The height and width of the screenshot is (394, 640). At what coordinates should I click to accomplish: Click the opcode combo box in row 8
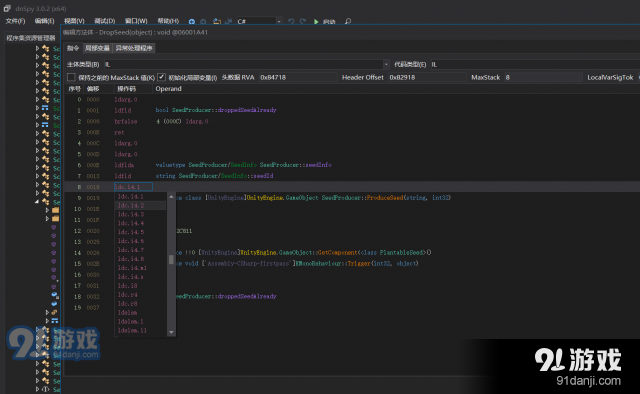[x=133, y=187]
